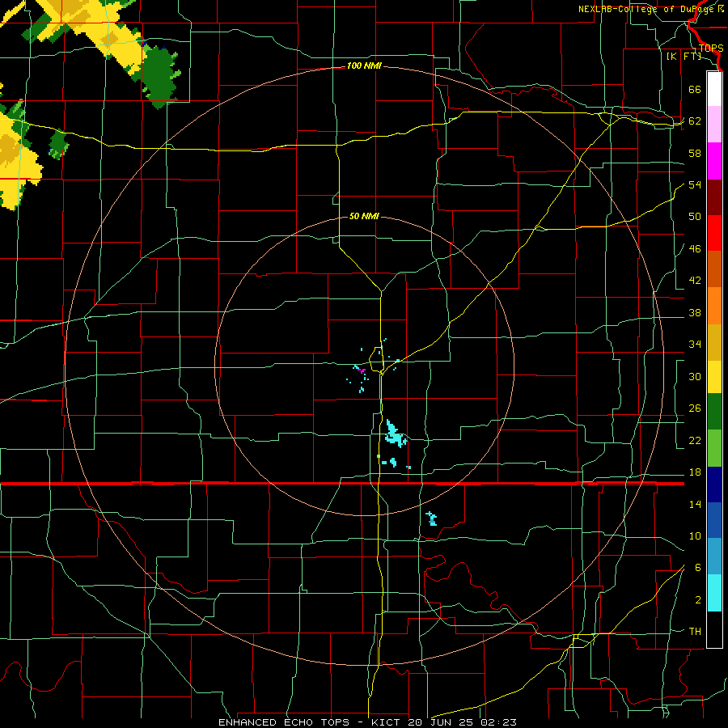Click the 22 legend value
The width and height of the screenshot is (728, 728).
click(695, 441)
